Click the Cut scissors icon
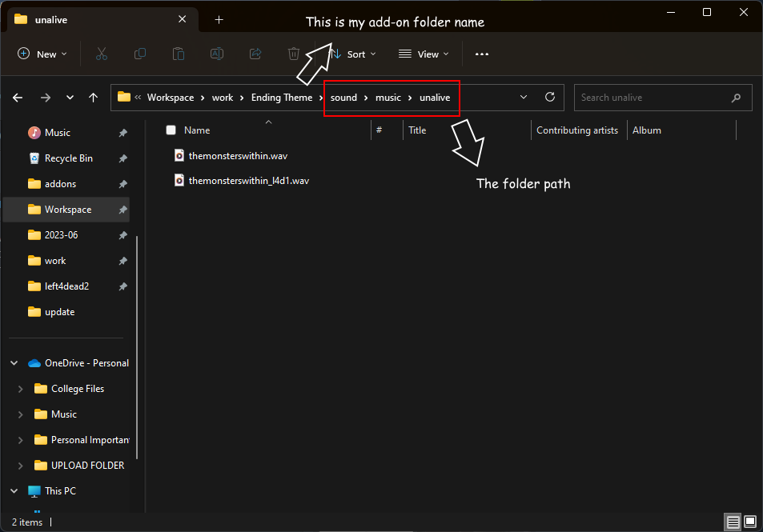The width and height of the screenshot is (763, 532). click(x=101, y=54)
